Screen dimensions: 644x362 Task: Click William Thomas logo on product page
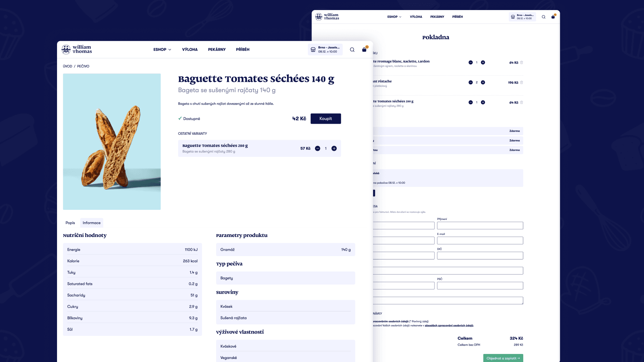pos(77,49)
